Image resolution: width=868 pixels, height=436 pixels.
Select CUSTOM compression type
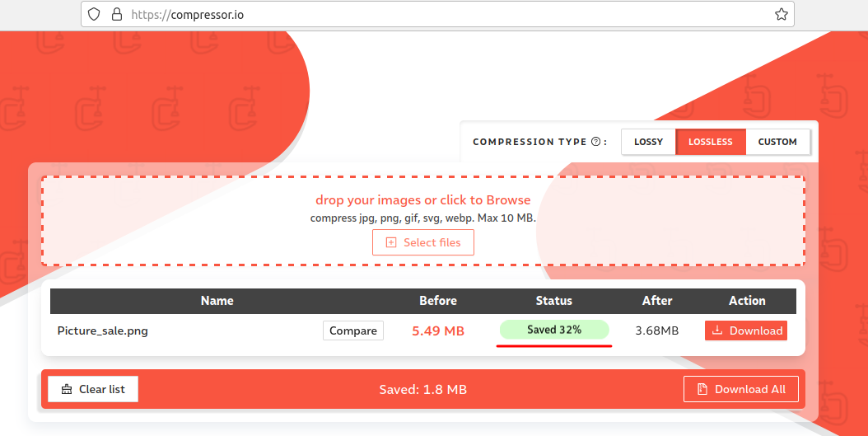[777, 142]
